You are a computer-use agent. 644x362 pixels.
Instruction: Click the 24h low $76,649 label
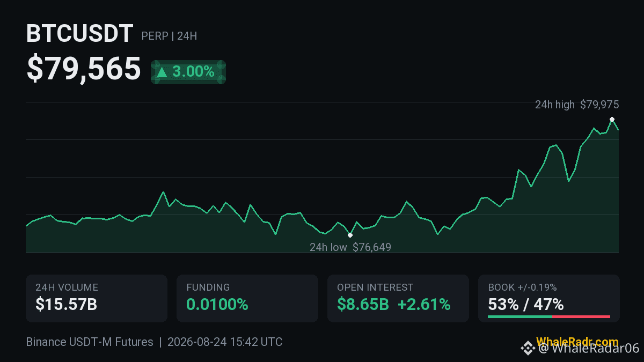click(350, 247)
